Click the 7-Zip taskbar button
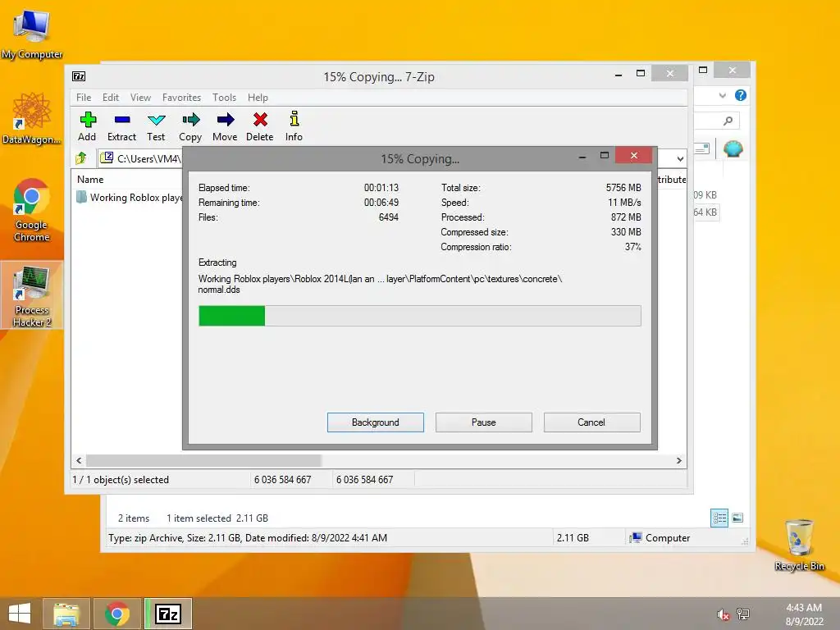 [x=167, y=614]
